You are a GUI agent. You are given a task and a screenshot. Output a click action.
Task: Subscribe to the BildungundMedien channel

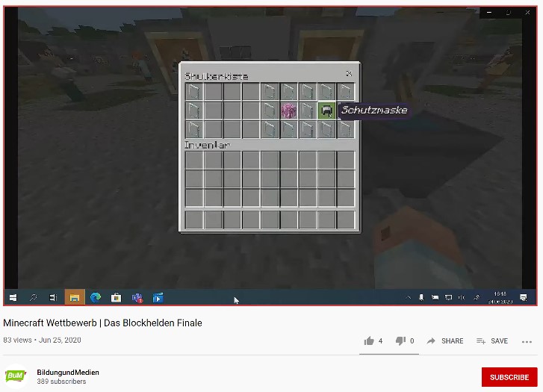[509, 377]
